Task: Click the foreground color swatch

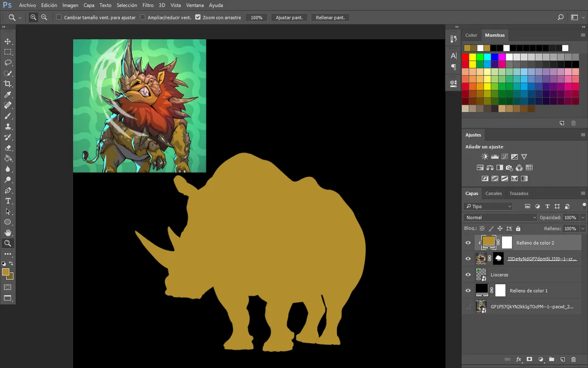Action: [6, 272]
